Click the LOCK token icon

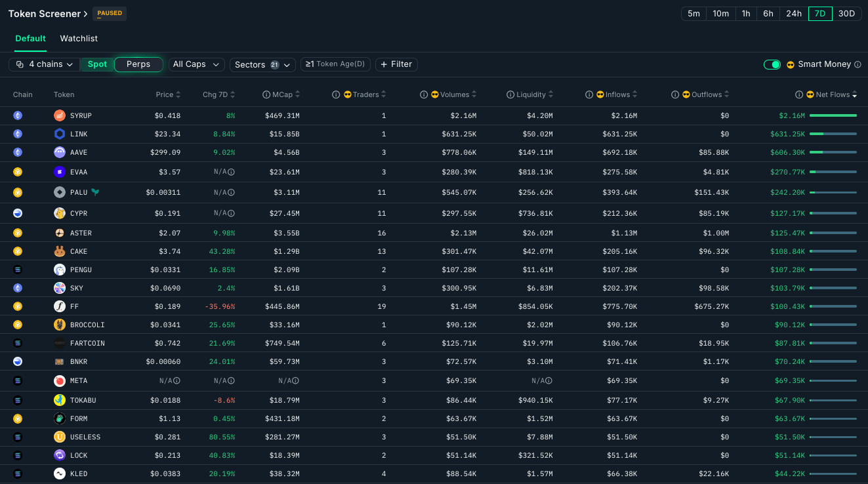60,455
